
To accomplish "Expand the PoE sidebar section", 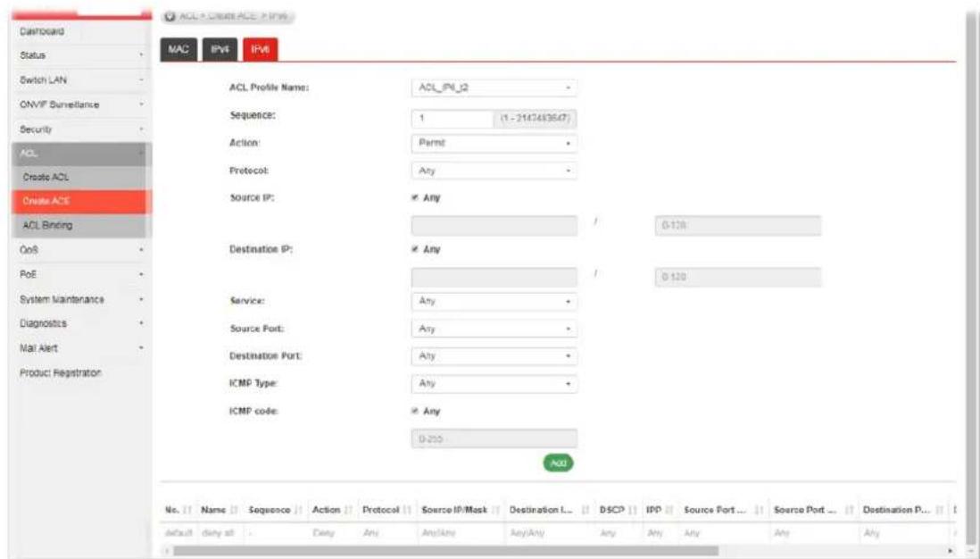I will coord(80,274).
